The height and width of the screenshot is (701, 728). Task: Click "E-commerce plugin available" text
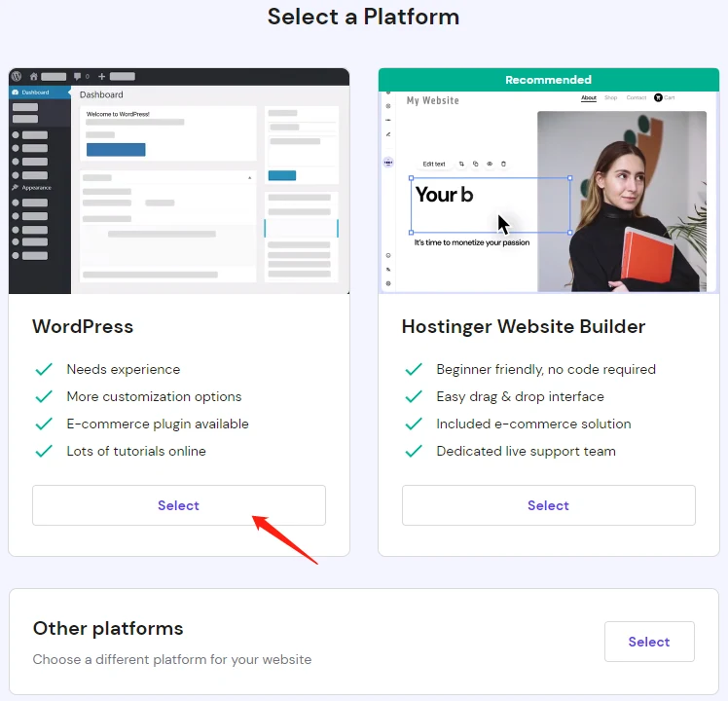[x=158, y=424]
